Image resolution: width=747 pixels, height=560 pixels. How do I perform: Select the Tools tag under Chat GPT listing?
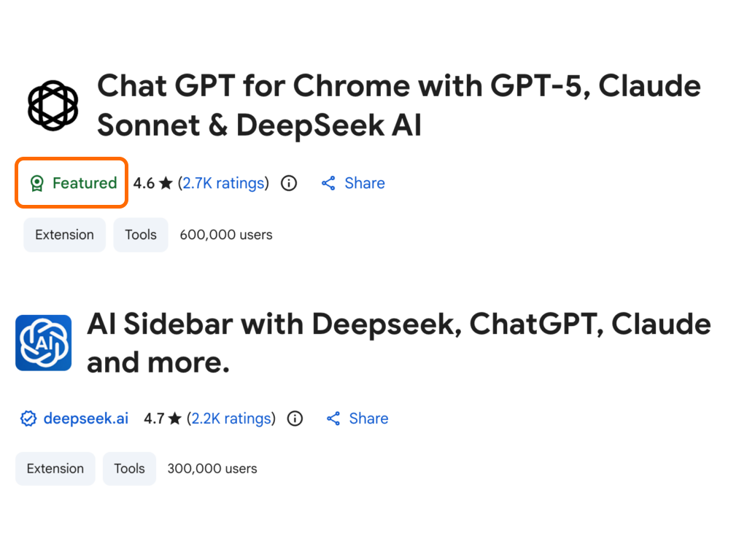[140, 235]
